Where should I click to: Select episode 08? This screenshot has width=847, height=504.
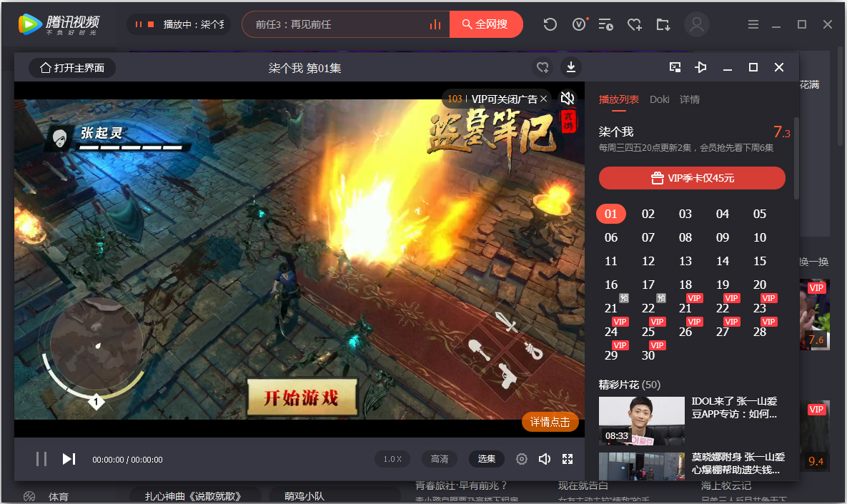click(x=685, y=237)
